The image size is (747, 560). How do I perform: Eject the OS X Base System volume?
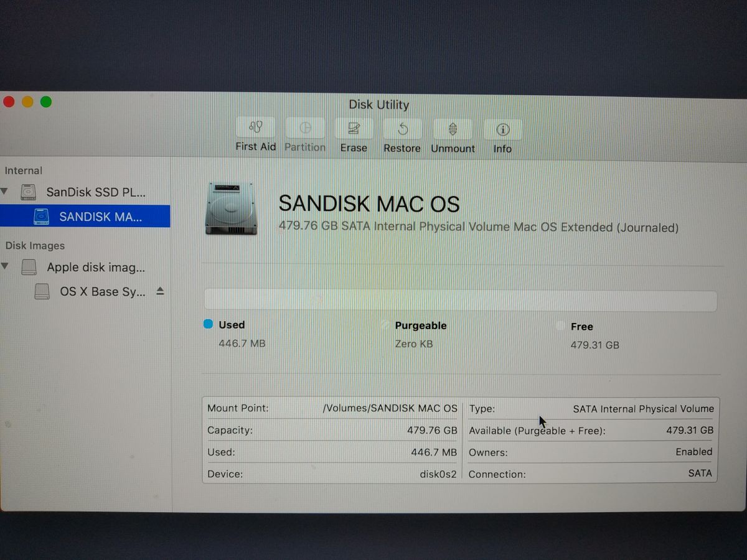tap(160, 291)
